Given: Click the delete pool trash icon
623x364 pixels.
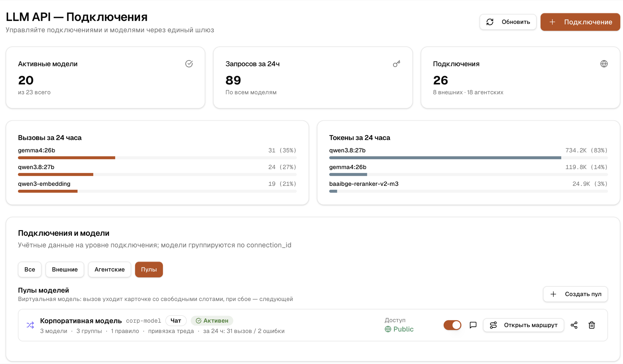Looking at the screenshot, I should [592, 325].
